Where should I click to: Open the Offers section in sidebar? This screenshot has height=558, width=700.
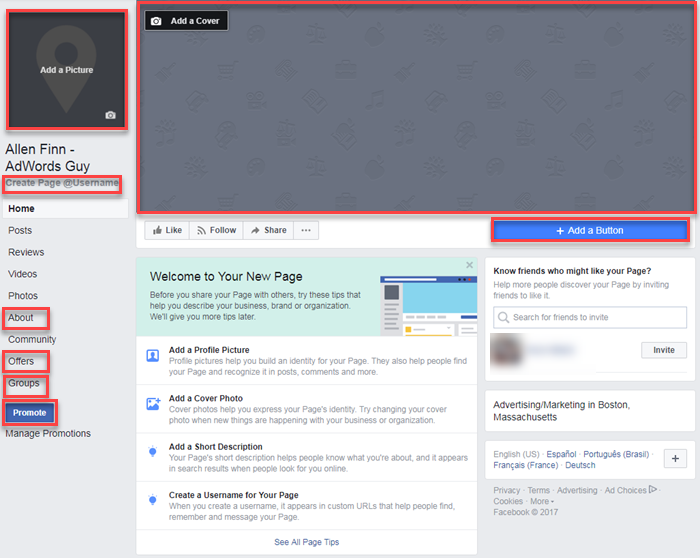(21, 361)
